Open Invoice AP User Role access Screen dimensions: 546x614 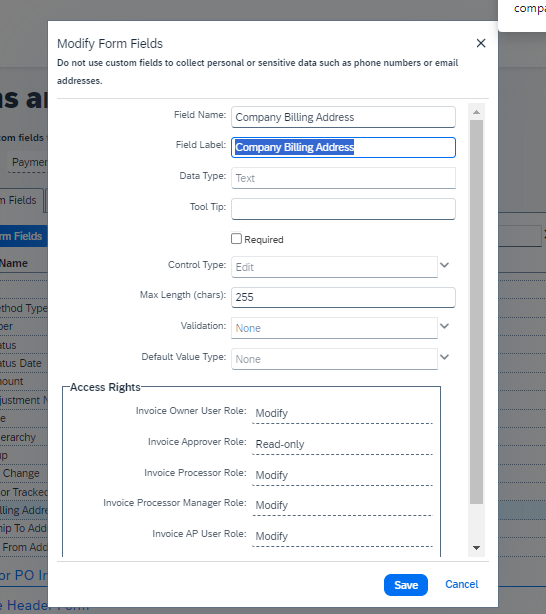click(x=343, y=536)
